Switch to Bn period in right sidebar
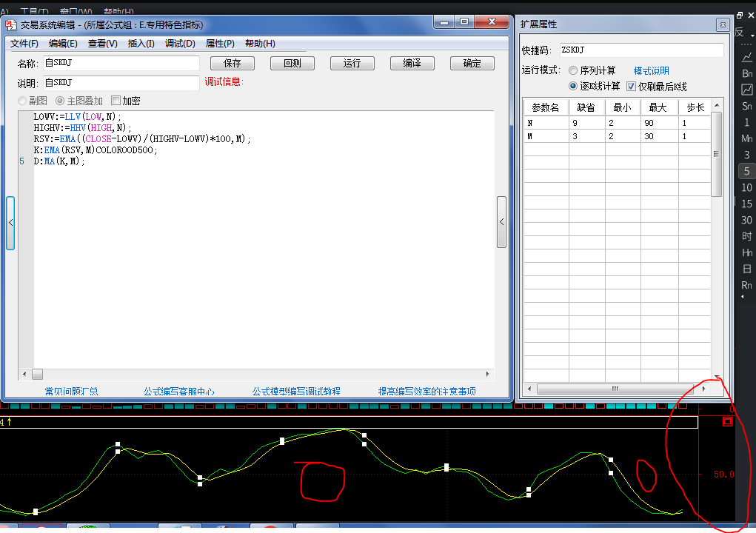Viewport: 756px width, 533px height. [747, 73]
